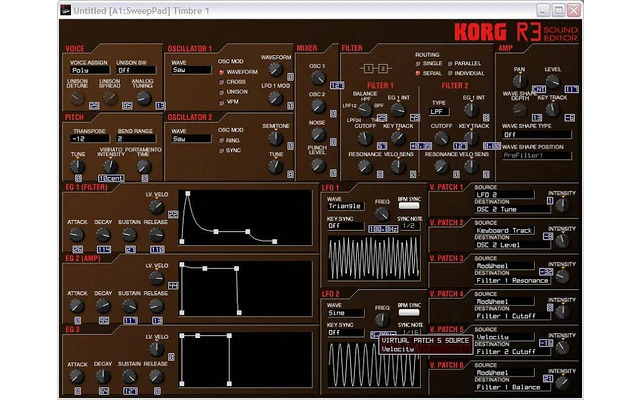Click Filter 1 Resonance knob
The height and width of the screenshot is (400, 640).
coord(364,166)
